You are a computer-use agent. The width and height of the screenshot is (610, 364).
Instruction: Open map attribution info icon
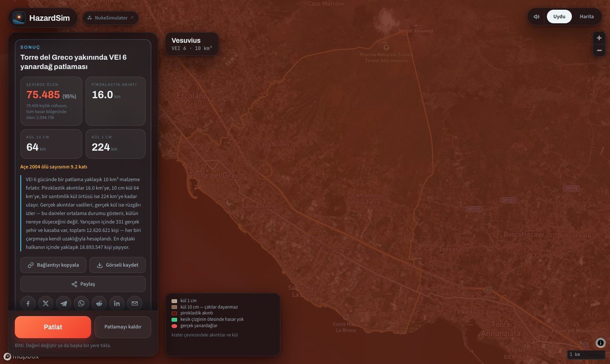pyautogui.click(x=601, y=343)
